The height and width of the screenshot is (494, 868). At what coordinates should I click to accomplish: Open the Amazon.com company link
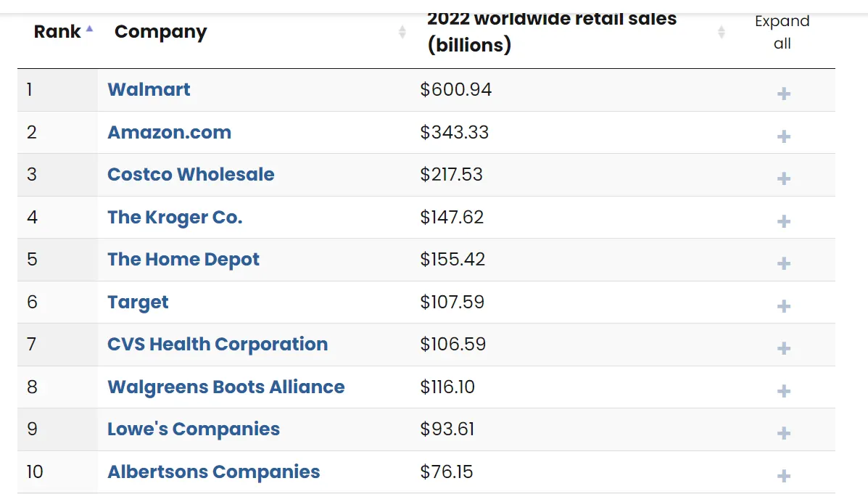pyautogui.click(x=169, y=133)
